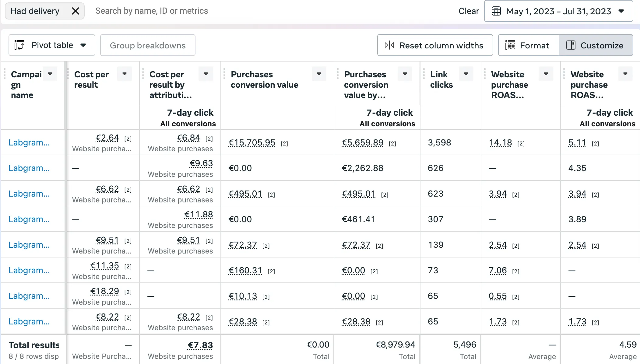Open Link clicks column menu arrow
Screen dimensions: 640x364
point(466,74)
